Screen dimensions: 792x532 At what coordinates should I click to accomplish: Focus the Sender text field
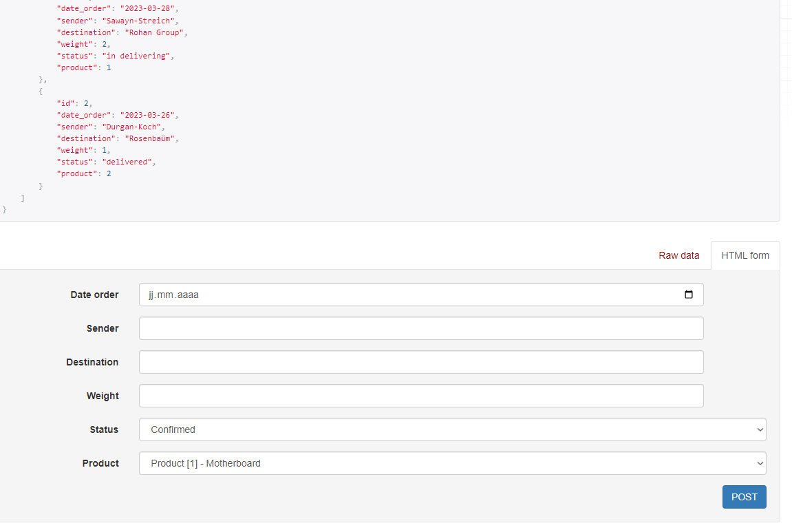click(421, 328)
